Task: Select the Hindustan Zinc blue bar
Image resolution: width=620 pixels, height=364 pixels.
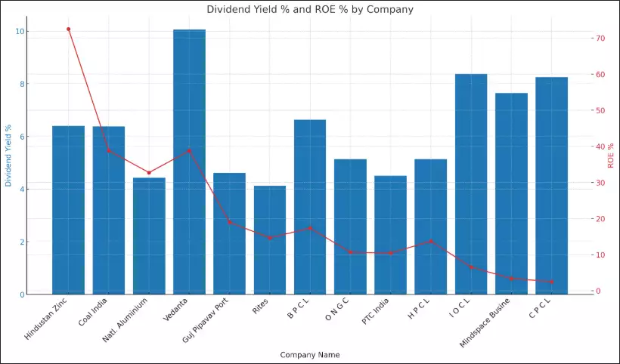Action: tap(68, 210)
